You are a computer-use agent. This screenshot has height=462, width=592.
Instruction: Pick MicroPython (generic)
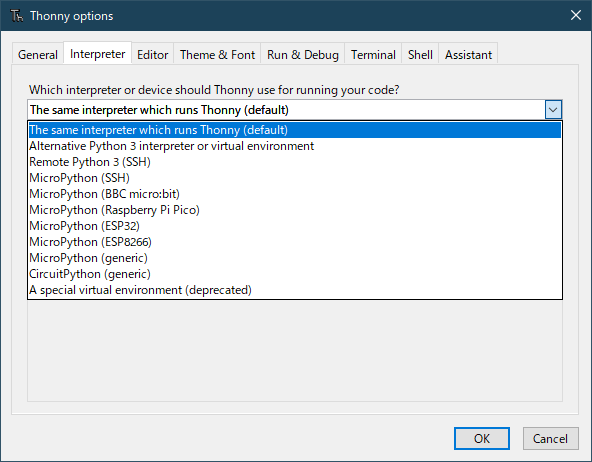[x=295, y=258]
